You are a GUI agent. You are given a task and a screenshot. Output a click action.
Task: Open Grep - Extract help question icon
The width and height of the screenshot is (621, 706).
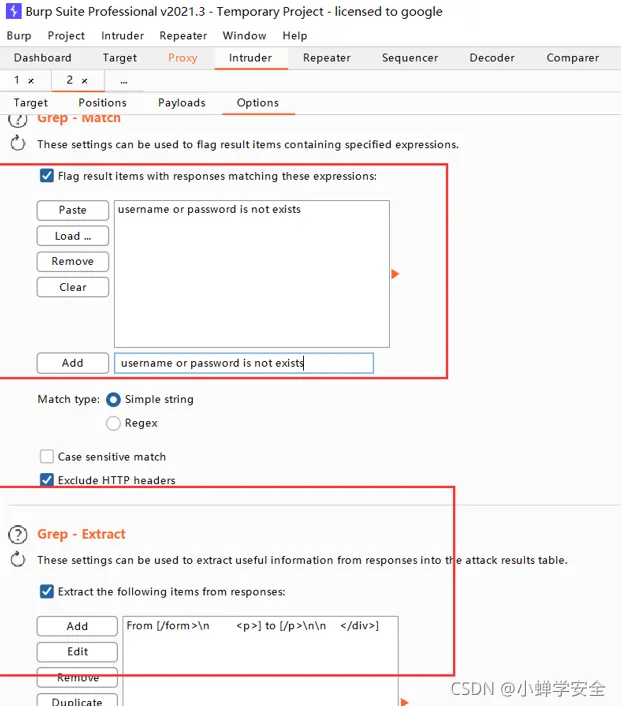tap(18, 534)
